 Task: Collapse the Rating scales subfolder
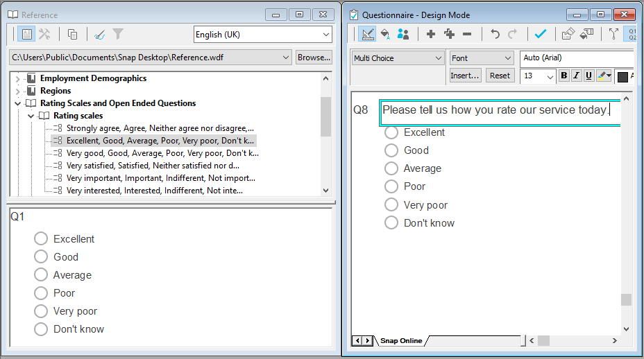[x=31, y=116]
